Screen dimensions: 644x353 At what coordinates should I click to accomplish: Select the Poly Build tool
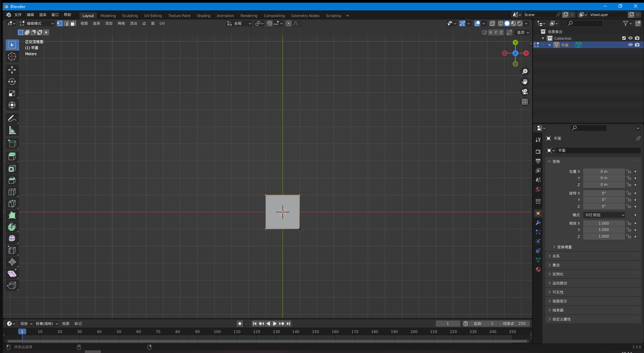coord(12,215)
